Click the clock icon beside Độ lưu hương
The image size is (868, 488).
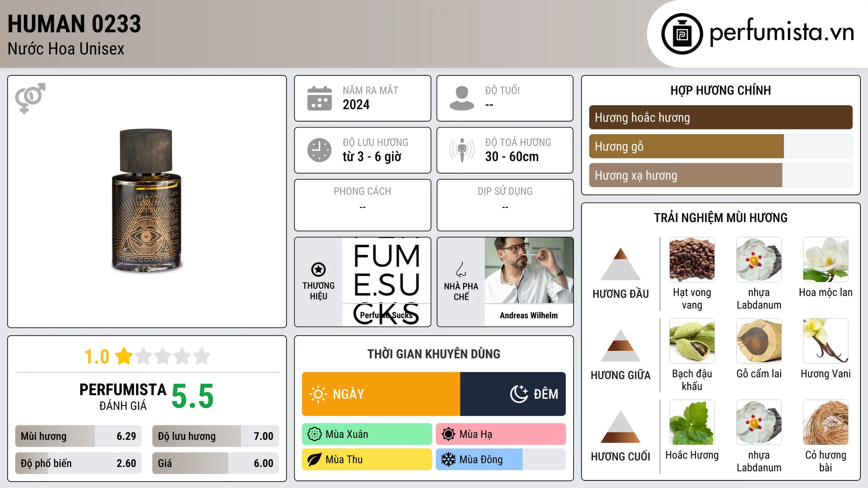pyautogui.click(x=320, y=150)
